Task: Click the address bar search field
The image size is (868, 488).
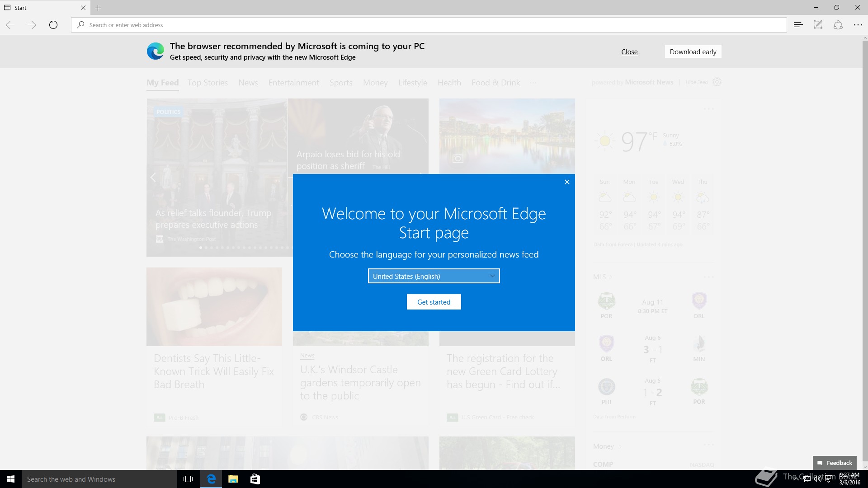Action: click(x=429, y=25)
